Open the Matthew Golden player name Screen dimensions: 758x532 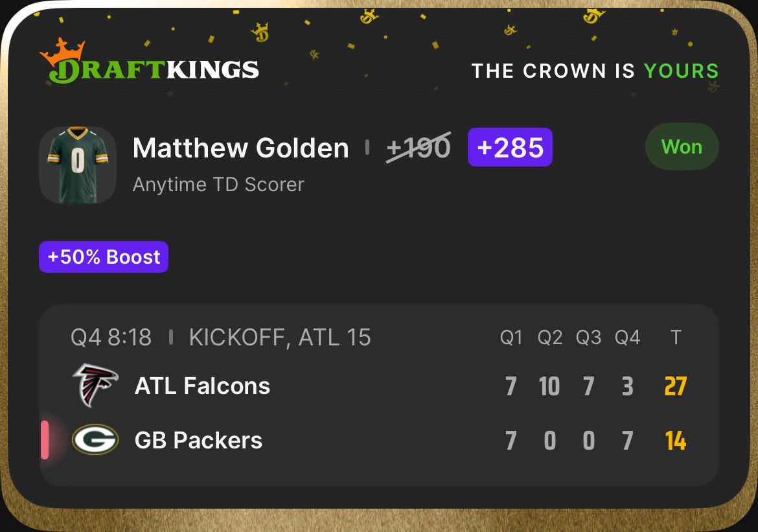click(x=241, y=148)
